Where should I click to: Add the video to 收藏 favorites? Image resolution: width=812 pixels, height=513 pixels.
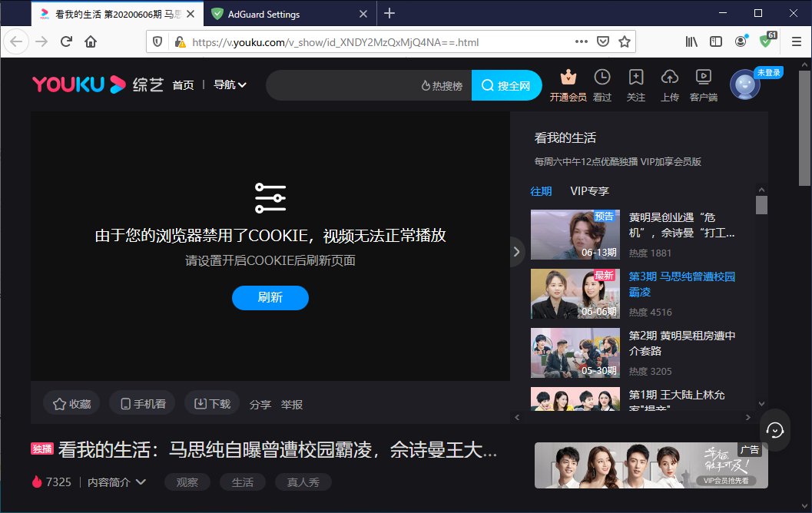click(71, 402)
